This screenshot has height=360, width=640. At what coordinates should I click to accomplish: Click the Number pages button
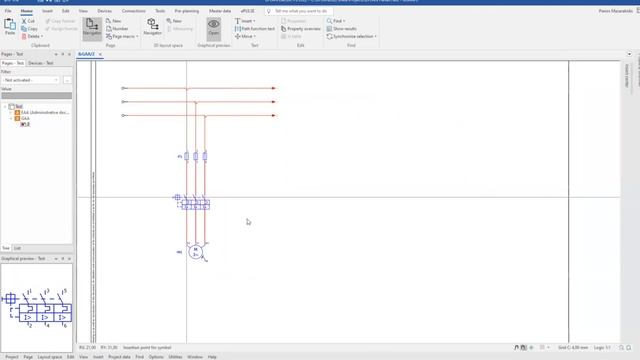click(117, 29)
